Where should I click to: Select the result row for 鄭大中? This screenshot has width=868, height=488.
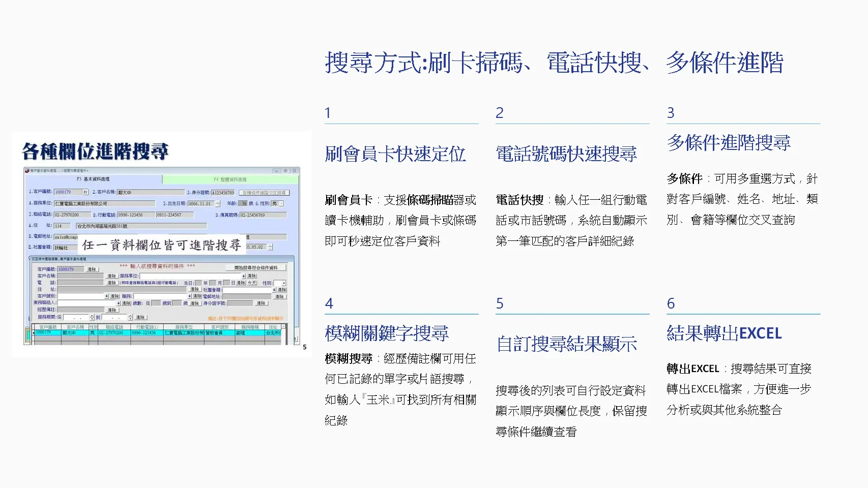pyautogui.click(x=69, y=332)
